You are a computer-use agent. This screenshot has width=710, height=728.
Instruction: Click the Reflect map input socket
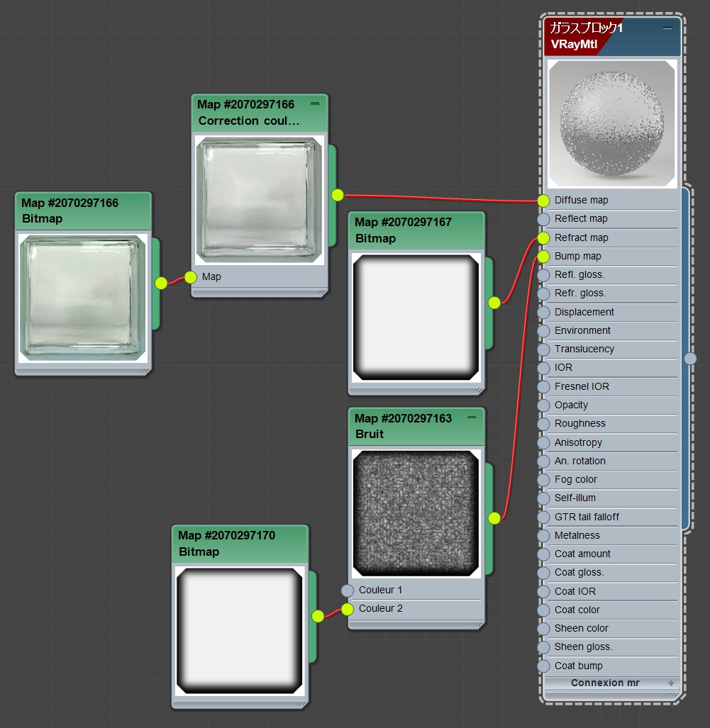point(543,219)
